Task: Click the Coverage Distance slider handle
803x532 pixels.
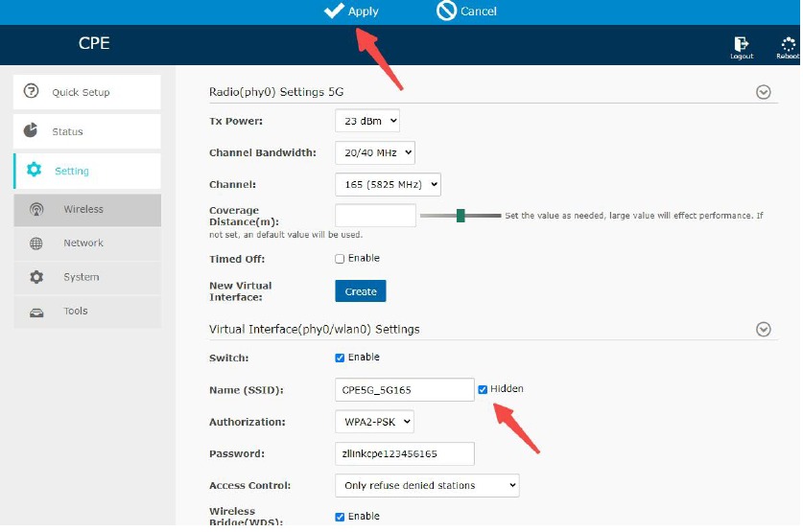Action: click(x=461, y=216)
